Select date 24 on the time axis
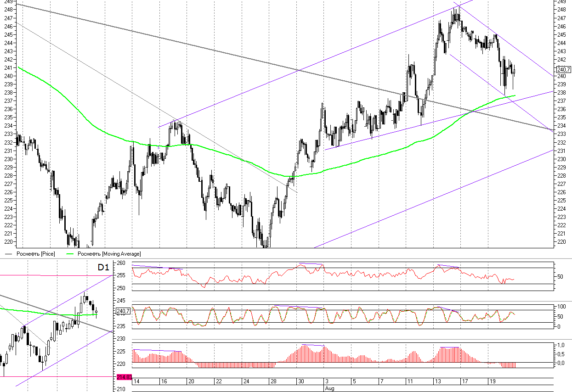This screenshot has height=392, width=572. 246,381
